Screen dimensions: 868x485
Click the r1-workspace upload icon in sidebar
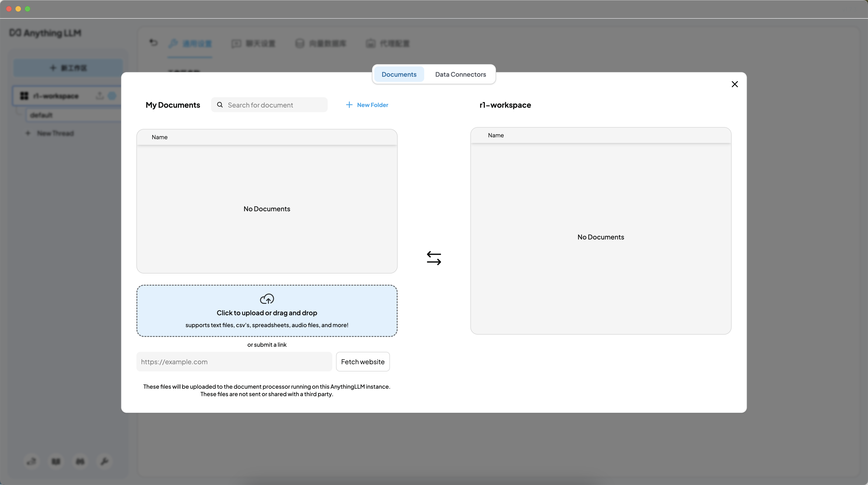[x=99, y=96]
